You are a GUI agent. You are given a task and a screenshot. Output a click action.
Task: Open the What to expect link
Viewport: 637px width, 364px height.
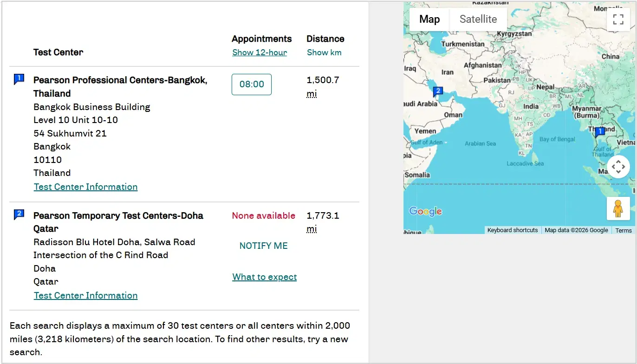(265, 277)
